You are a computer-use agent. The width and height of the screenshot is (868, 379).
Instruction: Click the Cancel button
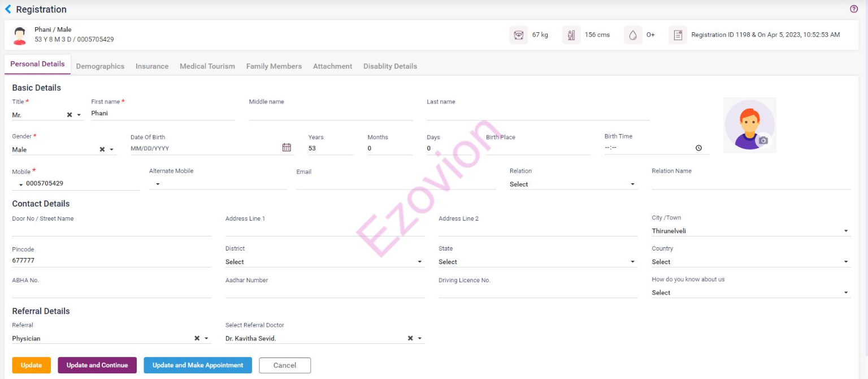285,365
